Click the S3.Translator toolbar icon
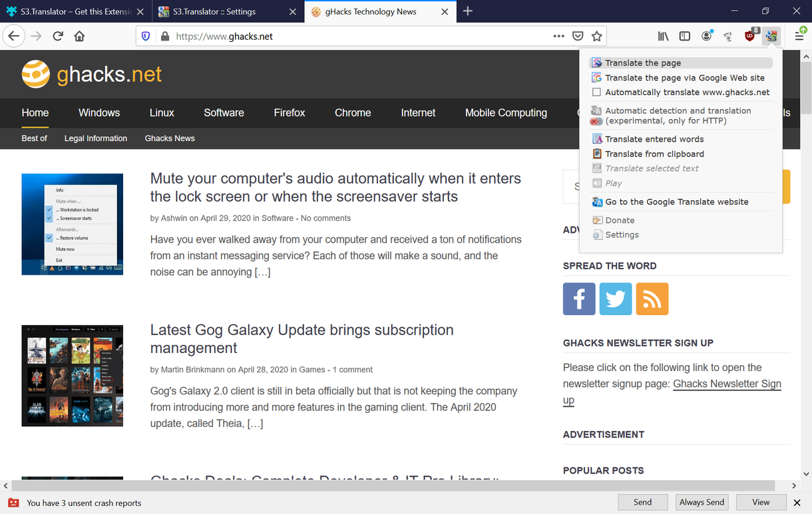812x514 pixels. point(771,37)
